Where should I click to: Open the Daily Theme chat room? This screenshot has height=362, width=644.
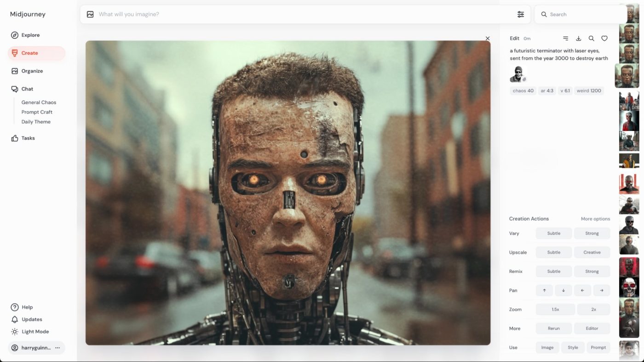tap(36, 122)
